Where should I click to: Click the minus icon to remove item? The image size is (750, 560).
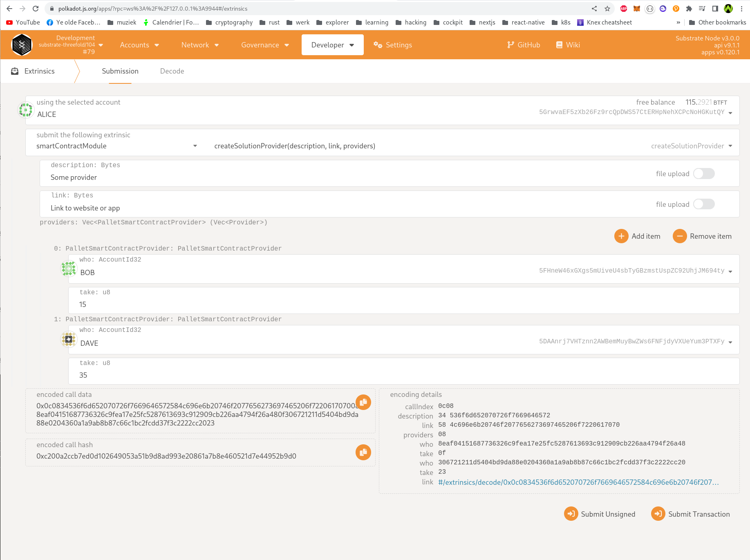(679, 236)
